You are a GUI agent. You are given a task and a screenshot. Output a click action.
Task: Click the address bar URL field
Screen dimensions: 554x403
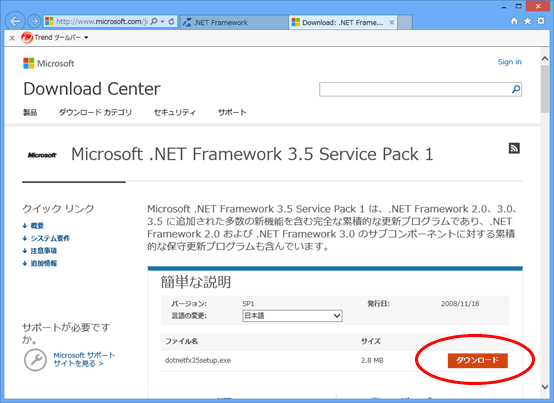tap(102, 22)
